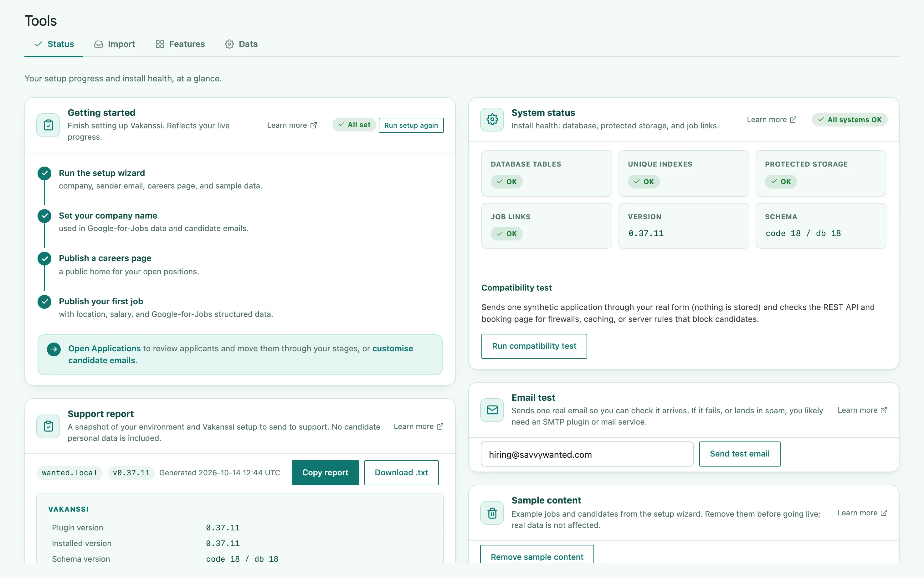Click external link icon in System status
924x578 pixels.
[x=793, y=120]
